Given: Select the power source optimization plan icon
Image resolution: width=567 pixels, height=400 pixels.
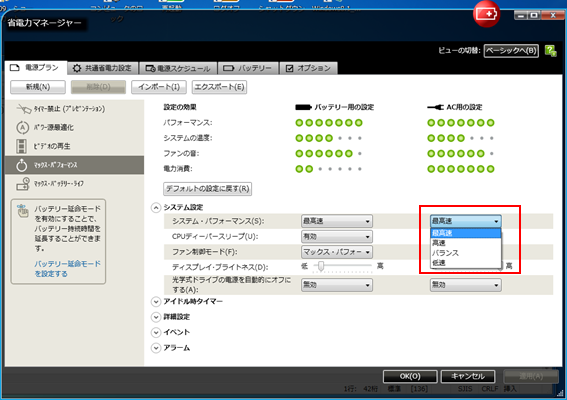Looking at the screenshot, I should 22,127.
